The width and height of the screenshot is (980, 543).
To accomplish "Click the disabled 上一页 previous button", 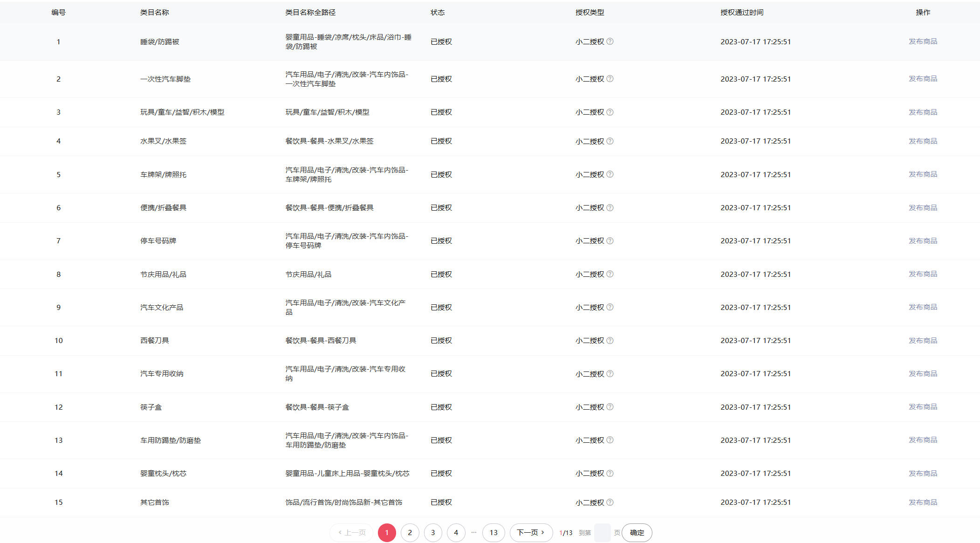I will coord(352,533).
